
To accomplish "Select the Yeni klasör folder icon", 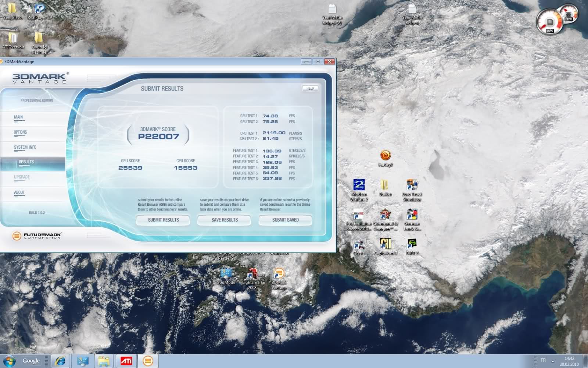I will 13,11.
